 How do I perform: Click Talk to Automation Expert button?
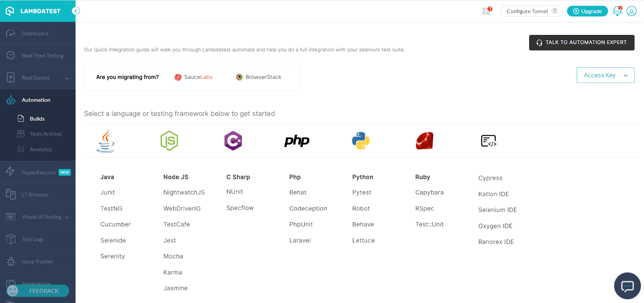coord(582,43)
